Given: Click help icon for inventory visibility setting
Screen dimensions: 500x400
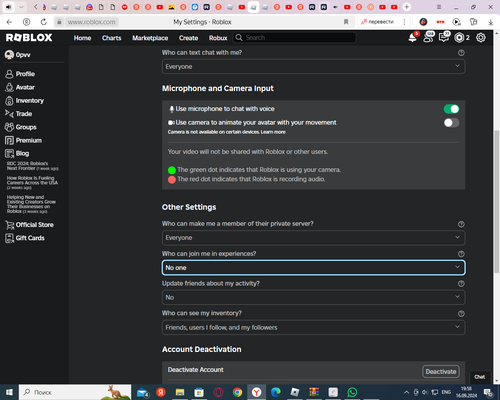Looking at the screenshot, I should point(461,314).
